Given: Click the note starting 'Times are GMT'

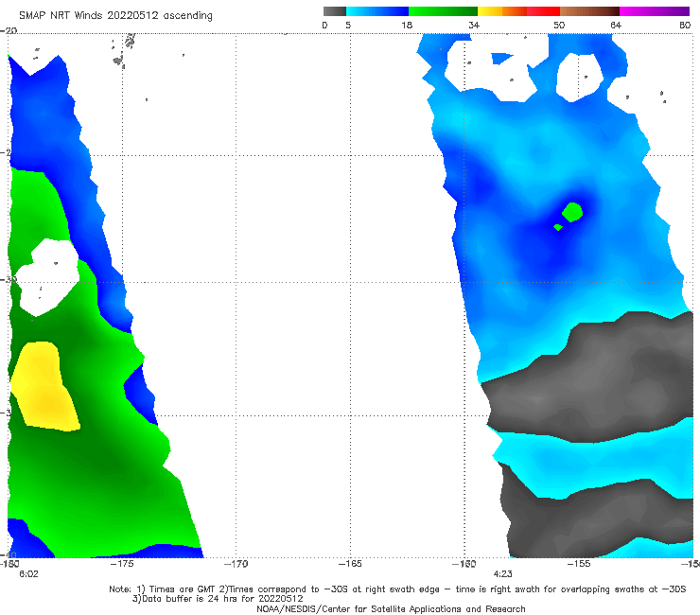Looking at the screenshot, I should click(397, 589).
